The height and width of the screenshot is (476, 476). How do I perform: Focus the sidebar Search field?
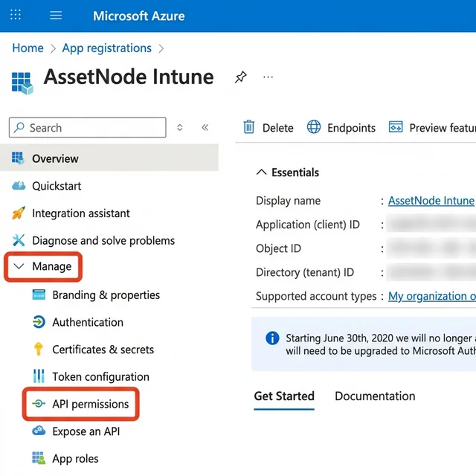pyautogui.click(x=88, y=127)
